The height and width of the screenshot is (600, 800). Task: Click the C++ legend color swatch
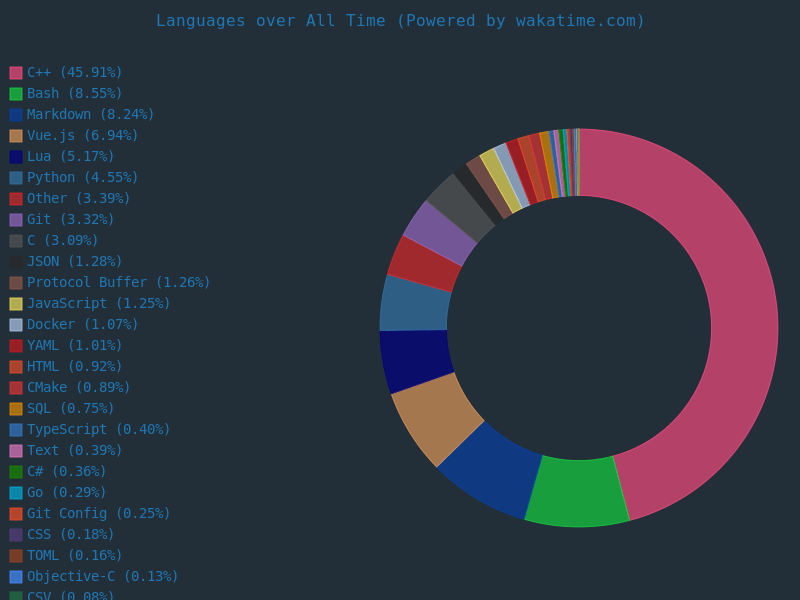pos(16,73)
